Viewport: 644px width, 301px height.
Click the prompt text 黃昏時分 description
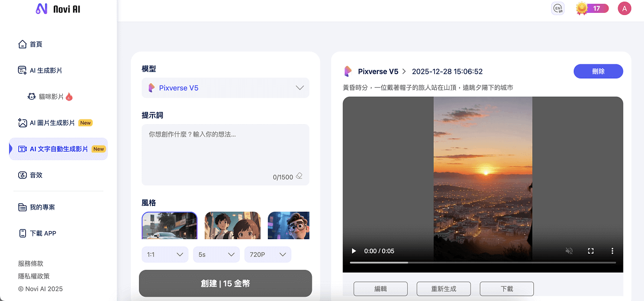[428, 88]
